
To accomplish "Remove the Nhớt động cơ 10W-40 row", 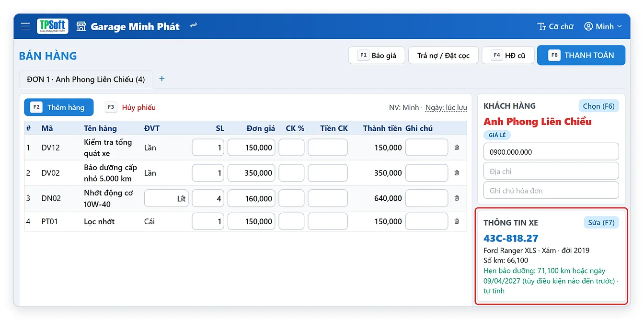I will click(457, 198).
